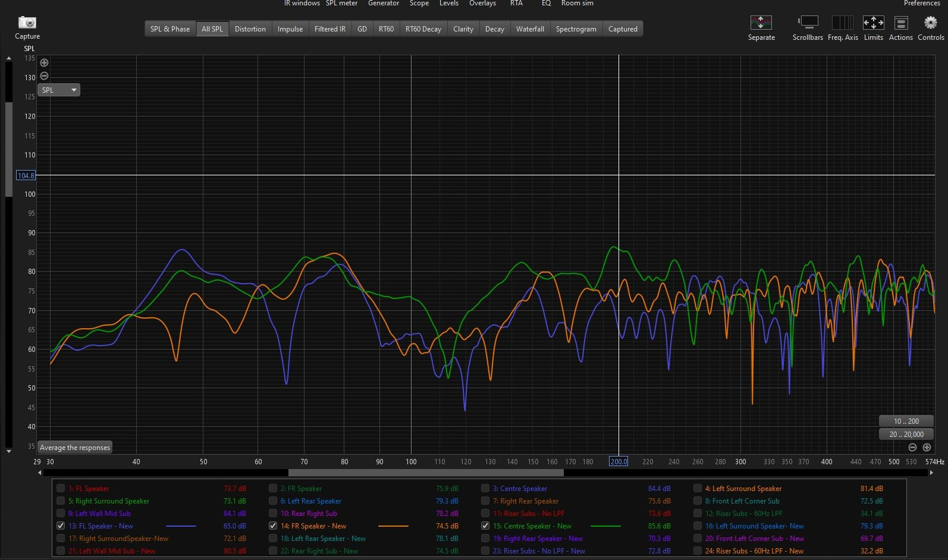
Task: Open the graph Limits icon
Action: tap(873, 23)
